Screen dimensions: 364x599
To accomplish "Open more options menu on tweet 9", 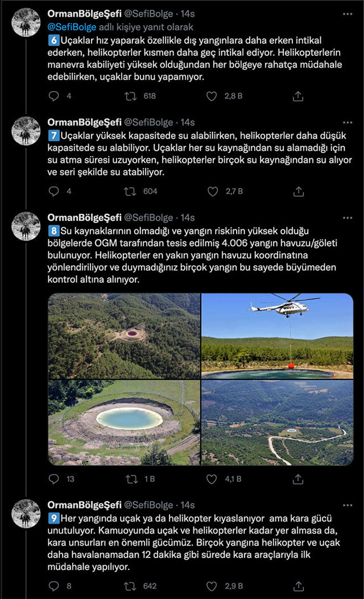I will point(348,505).
